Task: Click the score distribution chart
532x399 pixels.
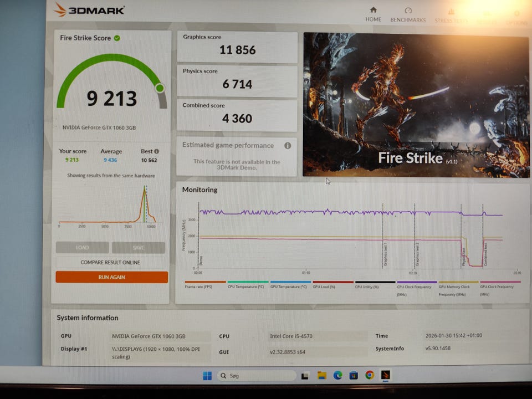Action: [108, 206]
